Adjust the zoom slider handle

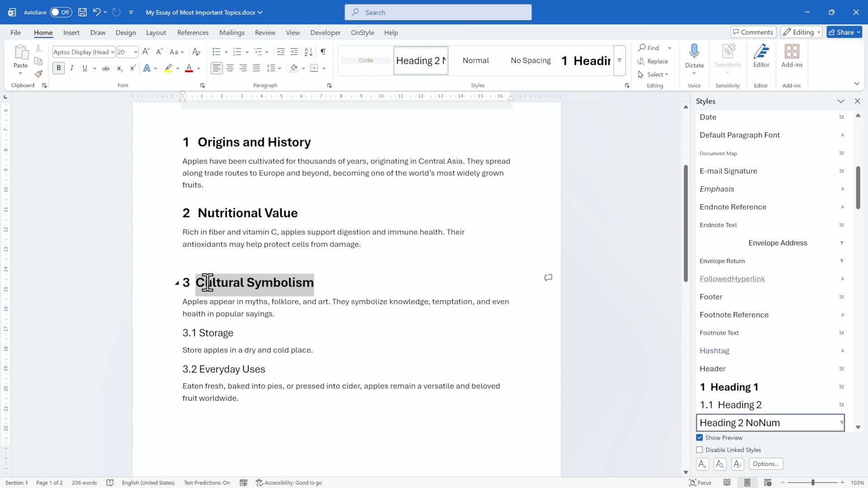pos(813,483)
